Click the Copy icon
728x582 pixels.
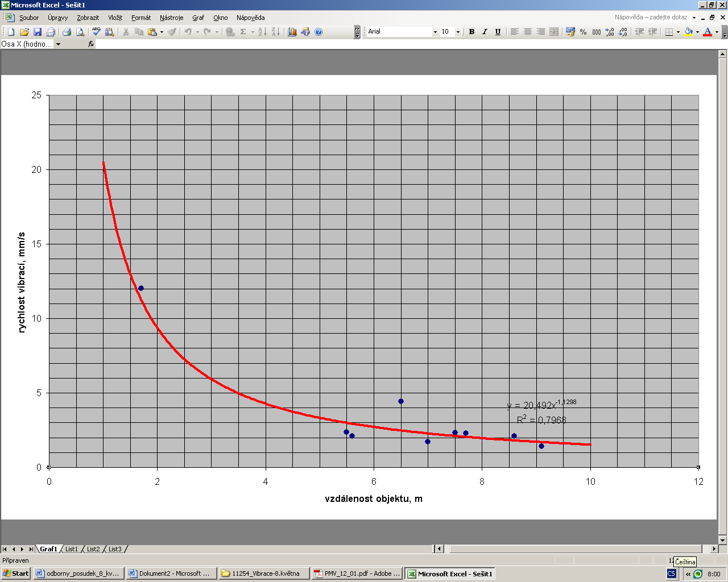pyautogui.click(x=139, y=32)
